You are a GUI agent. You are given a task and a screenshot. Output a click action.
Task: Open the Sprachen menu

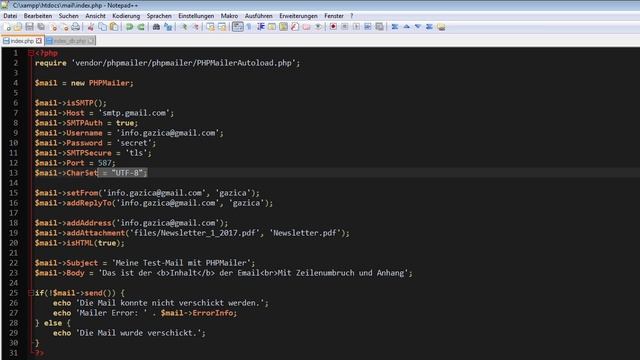tap(159, 16)
